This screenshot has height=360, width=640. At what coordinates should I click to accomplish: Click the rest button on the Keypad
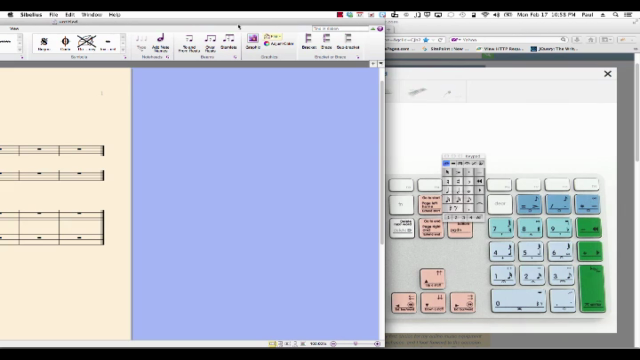coord(453,209)
